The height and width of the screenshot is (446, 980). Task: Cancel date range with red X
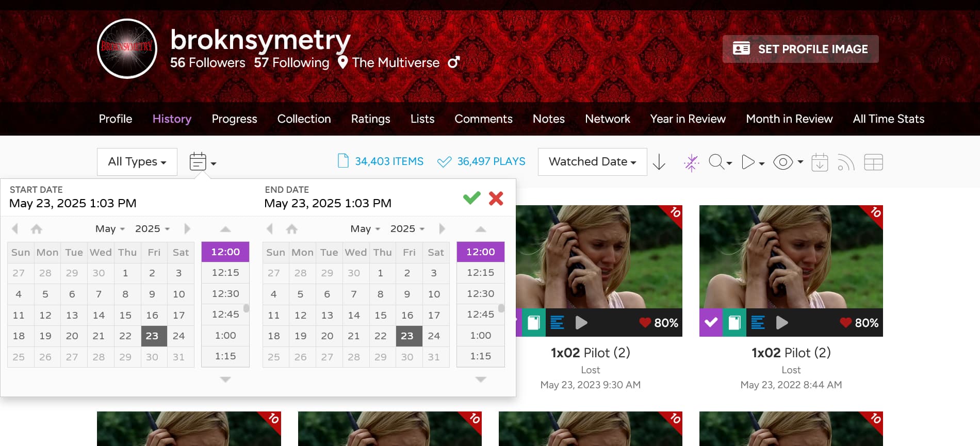click(x=496, y=198)
